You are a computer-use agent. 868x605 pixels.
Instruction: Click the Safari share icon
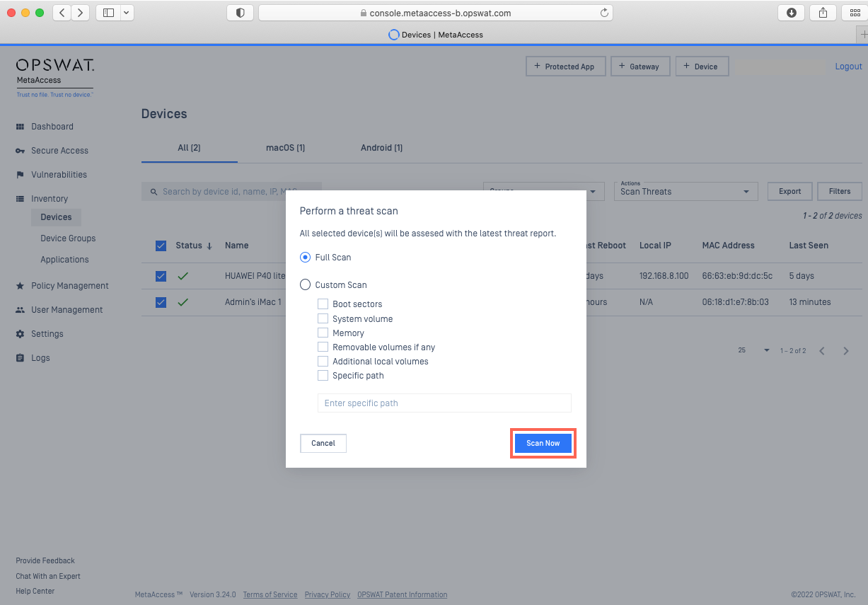(x=823, y=13)
